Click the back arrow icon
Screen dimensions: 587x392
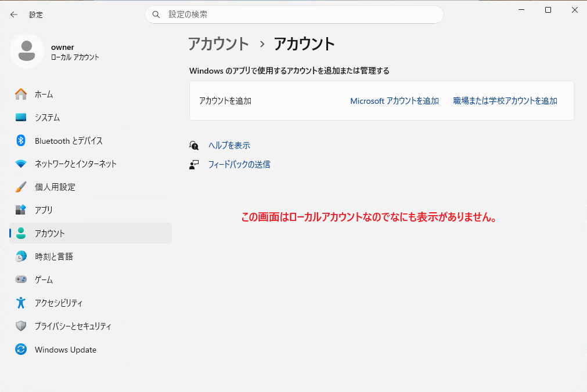click(14, 14)
